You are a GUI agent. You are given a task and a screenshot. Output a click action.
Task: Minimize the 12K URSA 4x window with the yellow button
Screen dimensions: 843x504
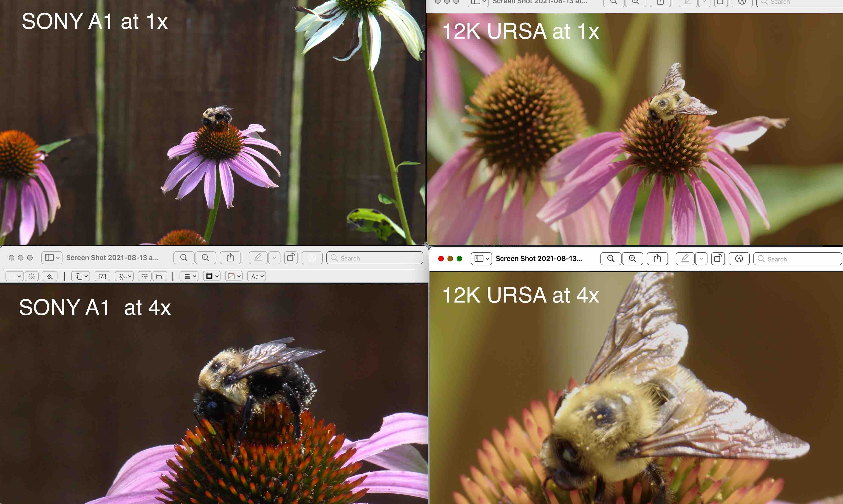pyautogui.click(x=450, y=259)
